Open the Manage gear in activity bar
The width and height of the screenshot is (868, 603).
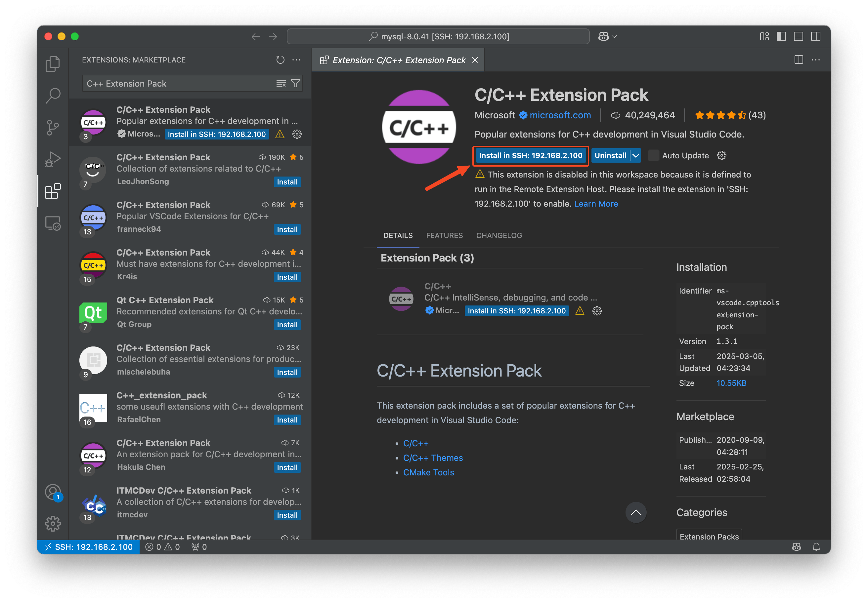53,524
